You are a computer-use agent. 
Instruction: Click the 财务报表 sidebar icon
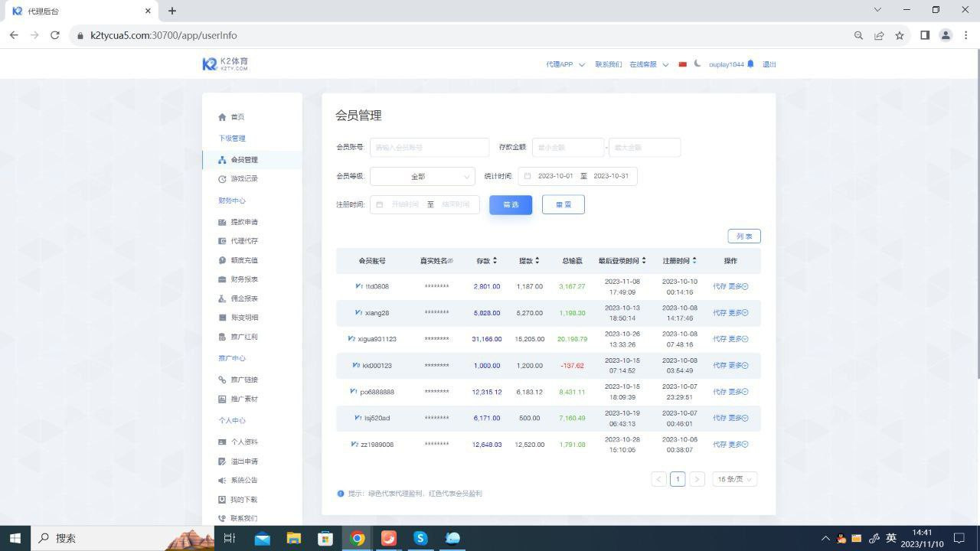tap(222, 279)
